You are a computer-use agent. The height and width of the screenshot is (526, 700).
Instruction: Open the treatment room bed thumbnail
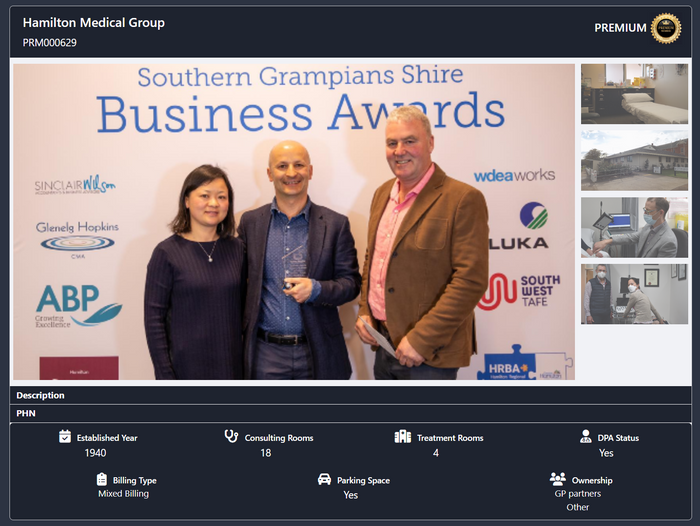coord(634,94)
